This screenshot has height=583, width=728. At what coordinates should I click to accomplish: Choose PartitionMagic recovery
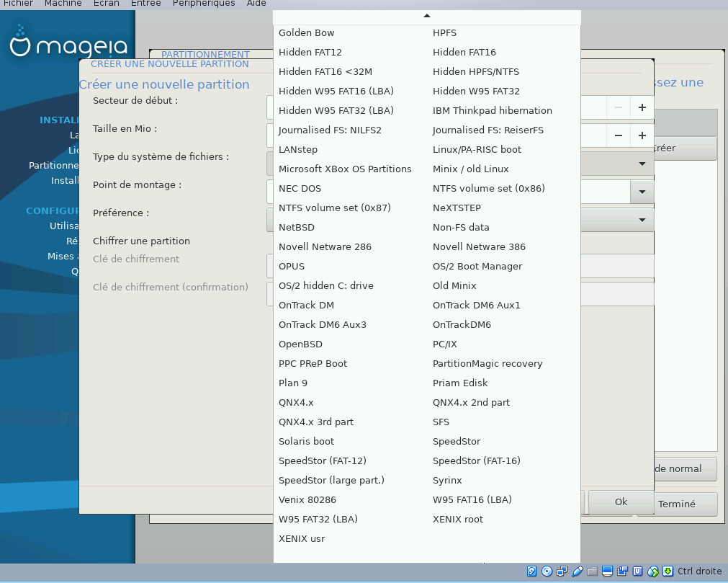[x=487, y=364]
